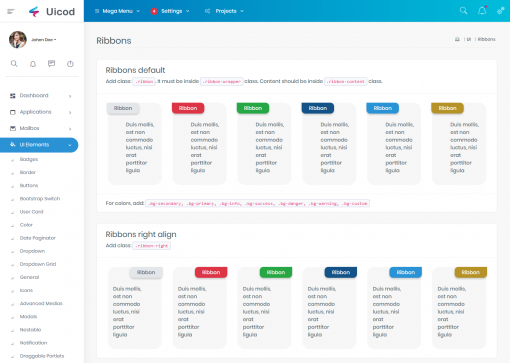The image size is (510, 363).
Task: Click the Ribbons default heading
Action: [x=135, y=70]
